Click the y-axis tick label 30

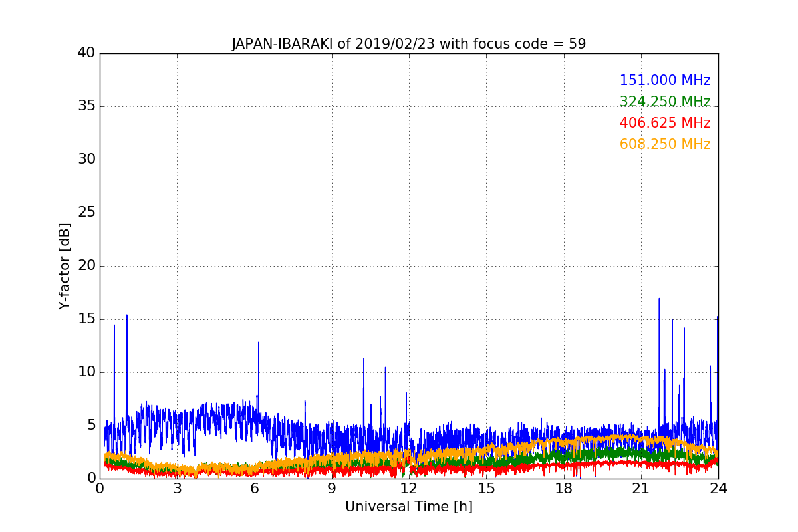point(86,160)
